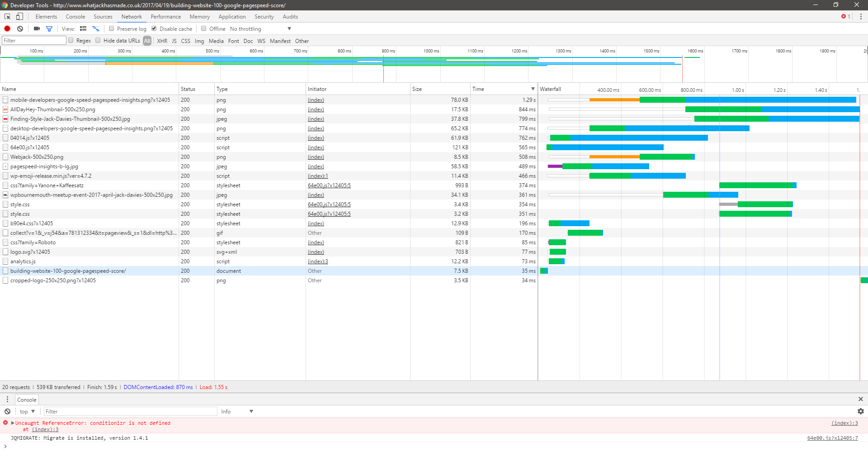Close the console drawer with X
Image resolution: width=868 pixels, height=475 pixels.
coord(861,399)
